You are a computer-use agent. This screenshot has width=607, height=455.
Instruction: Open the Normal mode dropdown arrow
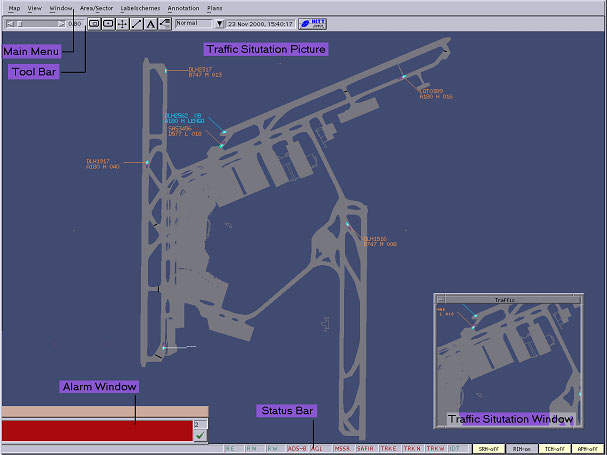tap(219, 22)
